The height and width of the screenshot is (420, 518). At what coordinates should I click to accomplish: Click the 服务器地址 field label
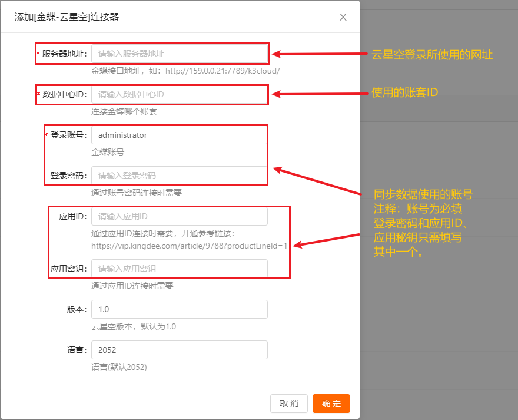(64, 54)
